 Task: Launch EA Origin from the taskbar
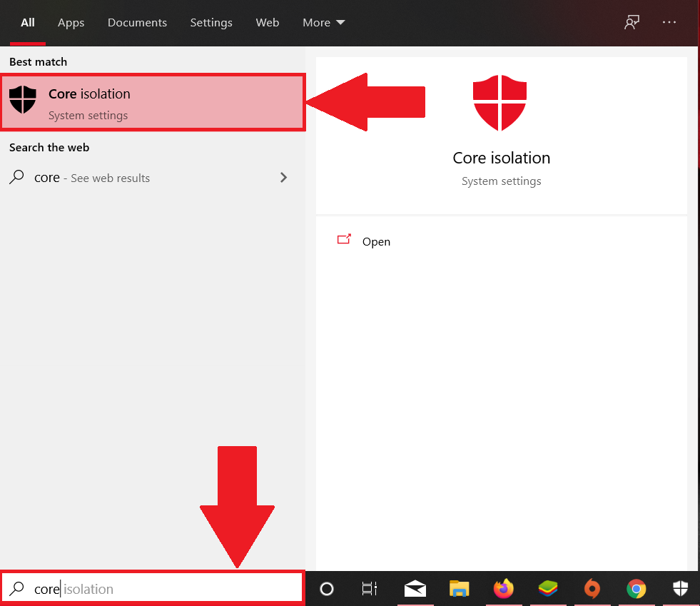click(x=592, y=589)
